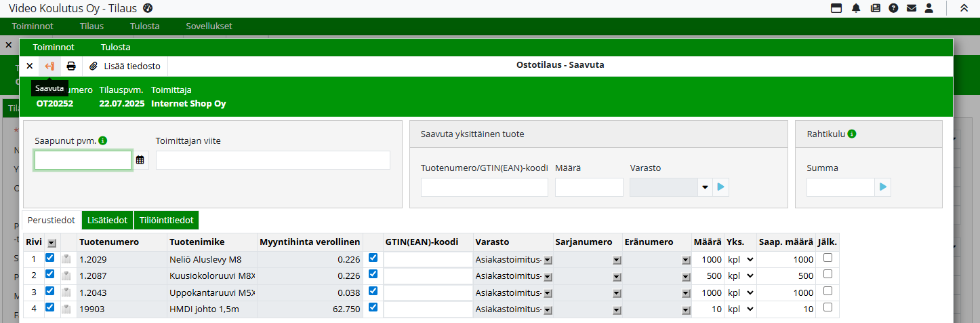Expand the Varasto dropdown for row 2
This screenshot has height=323, width=980.
pyautogui.click(x=548, y=276)
